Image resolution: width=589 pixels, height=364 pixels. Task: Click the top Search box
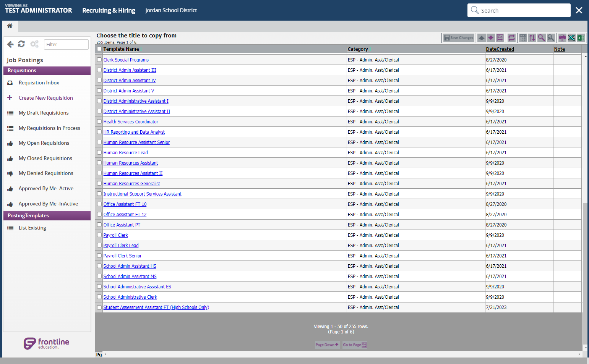[519, 10]
